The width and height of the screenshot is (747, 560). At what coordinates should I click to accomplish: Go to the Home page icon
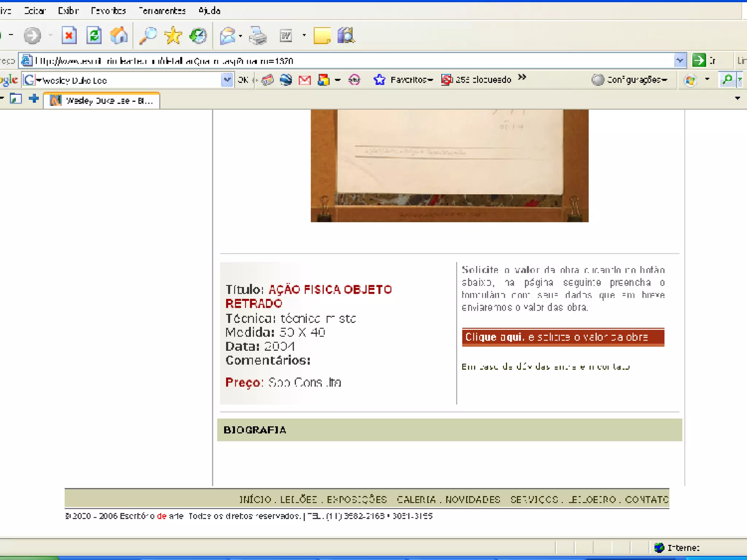pyautogui.click(x=119, y=35)
